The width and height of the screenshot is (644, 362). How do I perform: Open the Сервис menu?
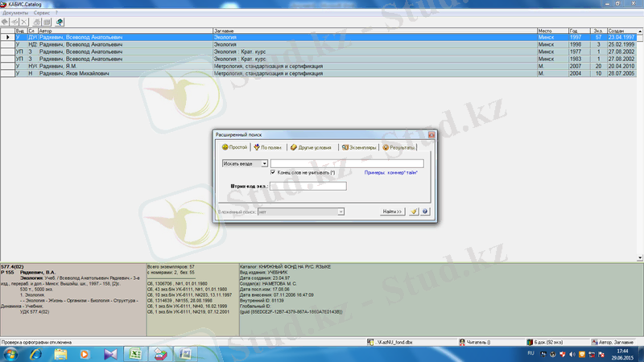tap(43, 13)
